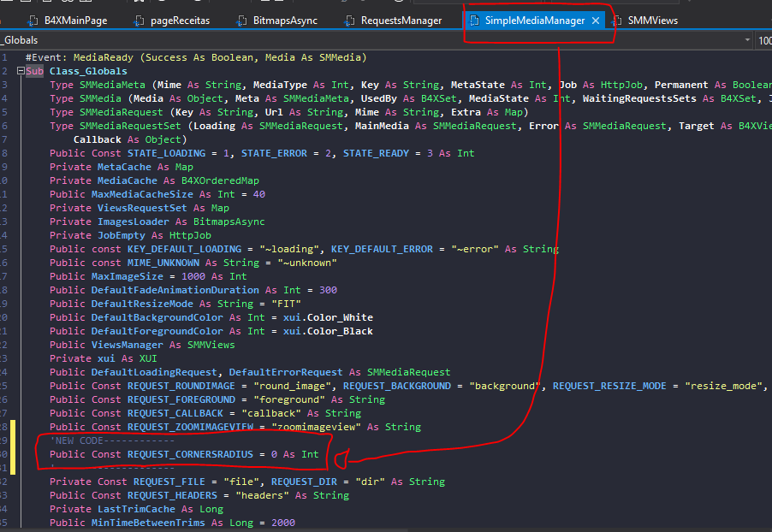Click the Private xui As XUI line

coord(103,358)
